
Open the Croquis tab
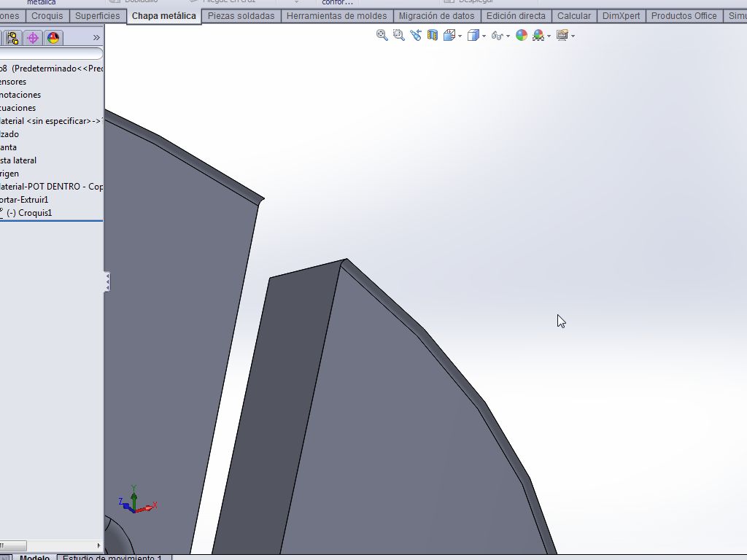pyautogui.click(x=47, y=16)
